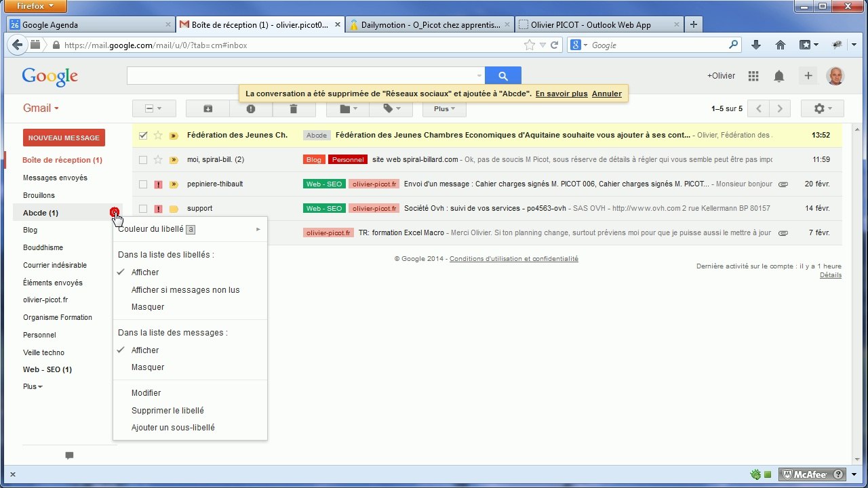This screenshot has height=488, width=868.
Task: Click En savoir plus link
Action: click(561, 94)
